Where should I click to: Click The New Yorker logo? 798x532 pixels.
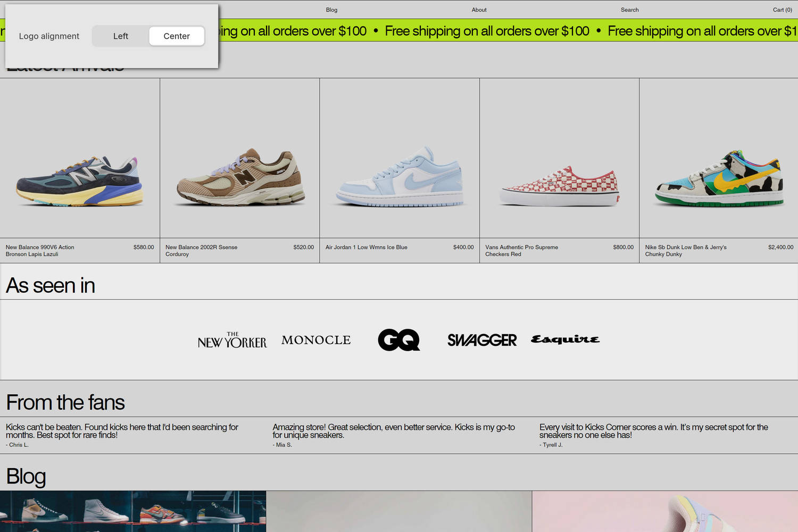point(232,340)
